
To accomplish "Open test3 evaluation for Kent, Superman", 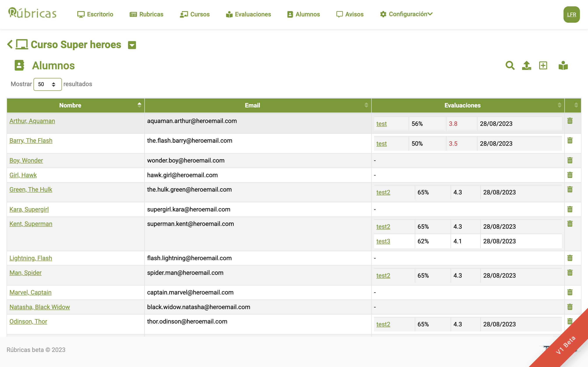I will (383, 241).
